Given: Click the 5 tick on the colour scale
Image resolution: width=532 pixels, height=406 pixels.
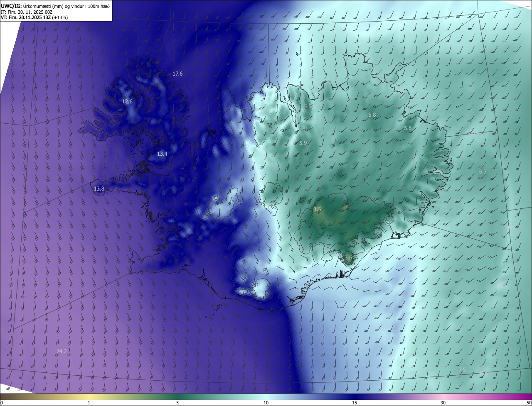Looking at the screenshot, I should [x=177, y=403].
